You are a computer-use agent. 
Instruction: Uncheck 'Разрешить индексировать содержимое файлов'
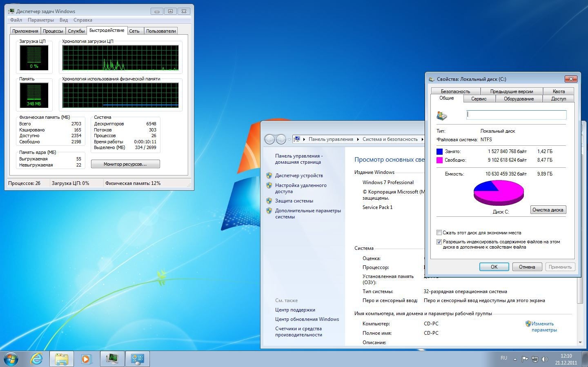pyautogui.click(x=439, y=242)
